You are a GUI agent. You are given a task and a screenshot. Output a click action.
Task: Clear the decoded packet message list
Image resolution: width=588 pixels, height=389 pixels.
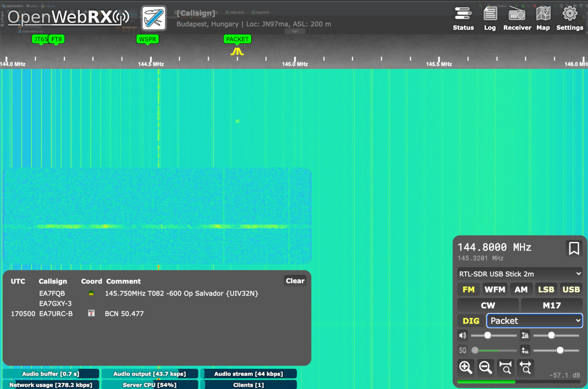(294, 281)
